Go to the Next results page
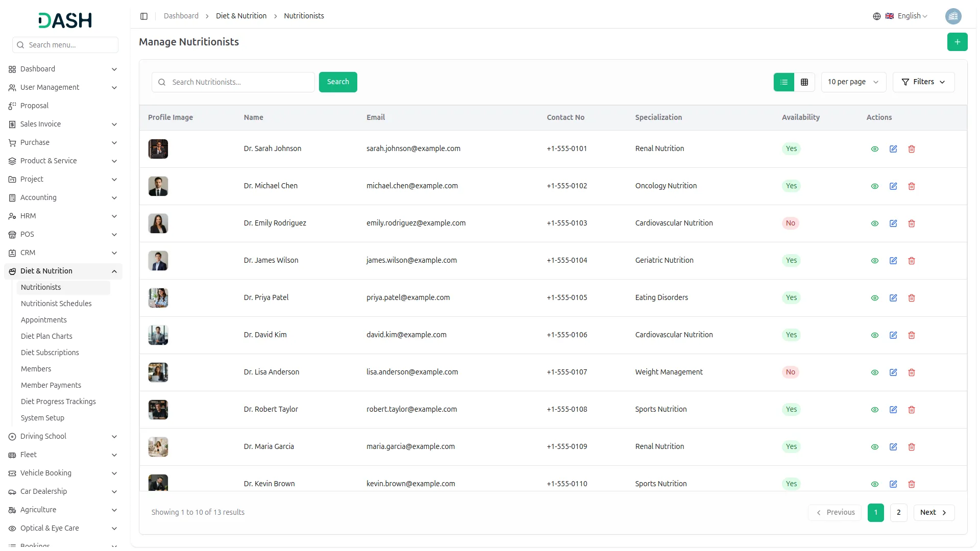 pos(934,512)
